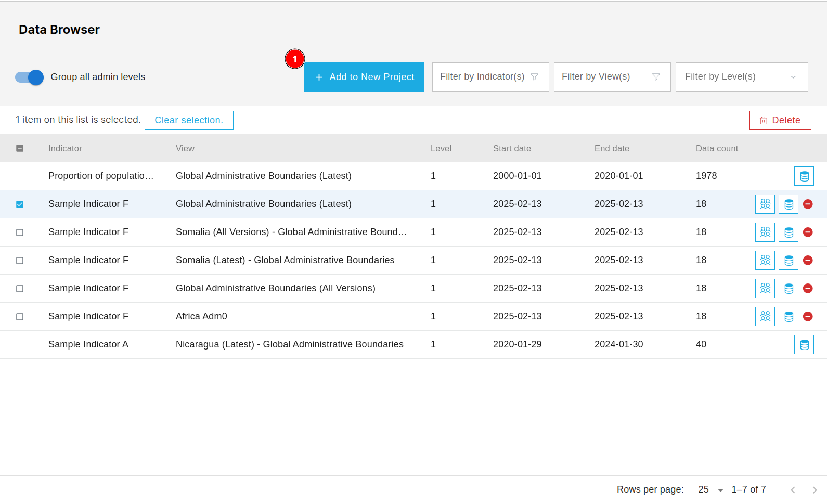The image size is (827, 504).
Task: Click '1–7 of 7' pagination text
Action: [748, 489]
